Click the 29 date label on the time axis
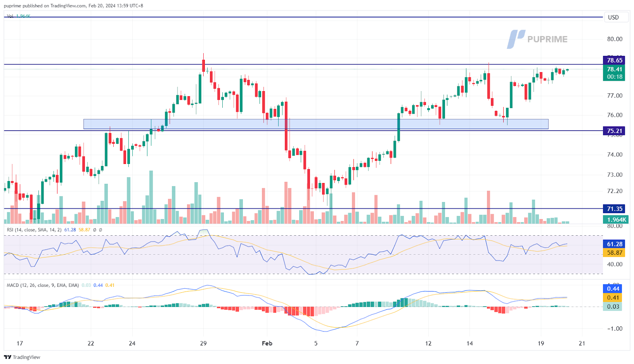 (x=203, y=343)
